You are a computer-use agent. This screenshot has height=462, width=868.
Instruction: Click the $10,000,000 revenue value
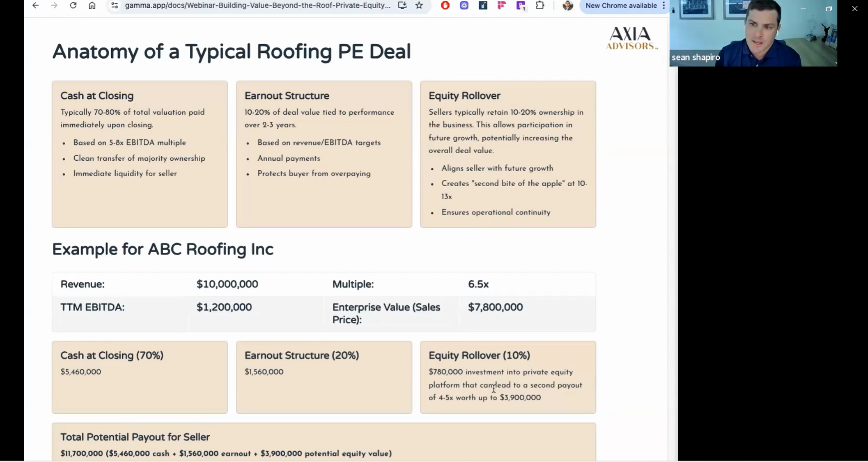pos(227,284)
